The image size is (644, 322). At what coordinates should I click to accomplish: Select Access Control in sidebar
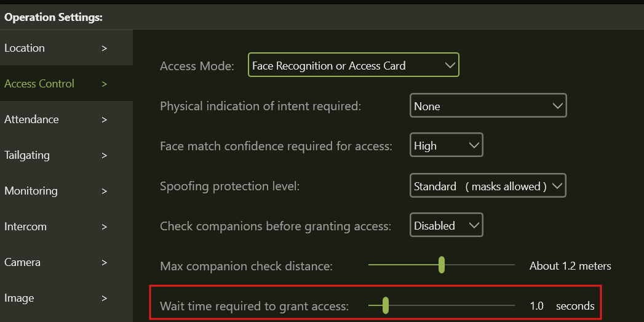pyautogui.click(x=39, y=84)
